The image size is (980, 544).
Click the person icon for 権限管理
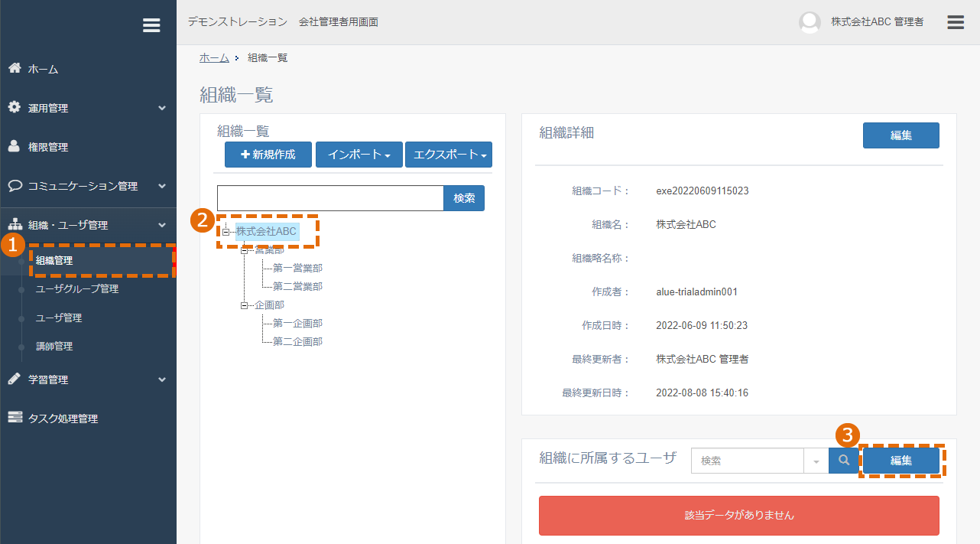click(14, 146)
